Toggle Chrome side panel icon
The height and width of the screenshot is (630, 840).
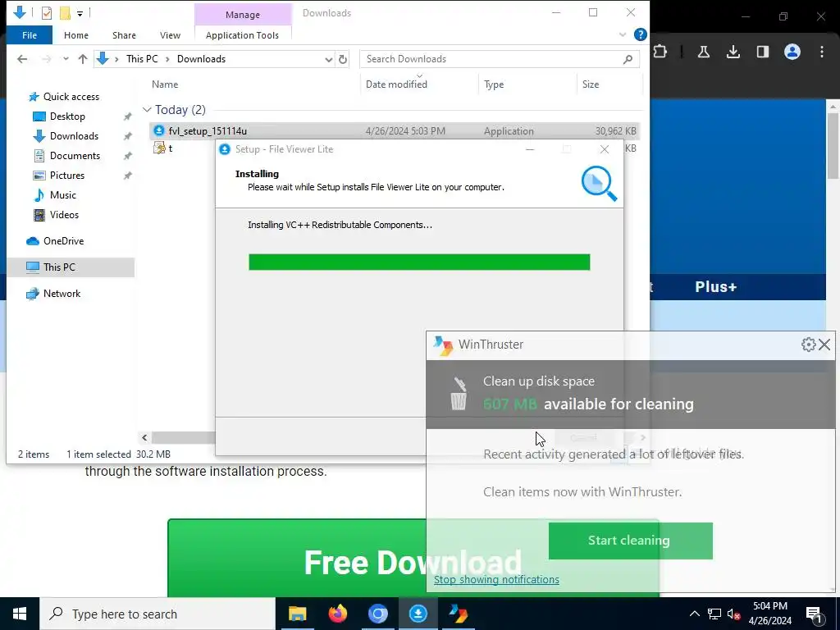762,52
